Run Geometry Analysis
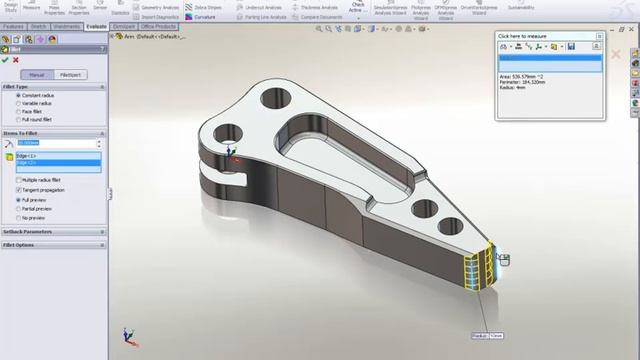 pyautogui.click(x=156, y=7)
